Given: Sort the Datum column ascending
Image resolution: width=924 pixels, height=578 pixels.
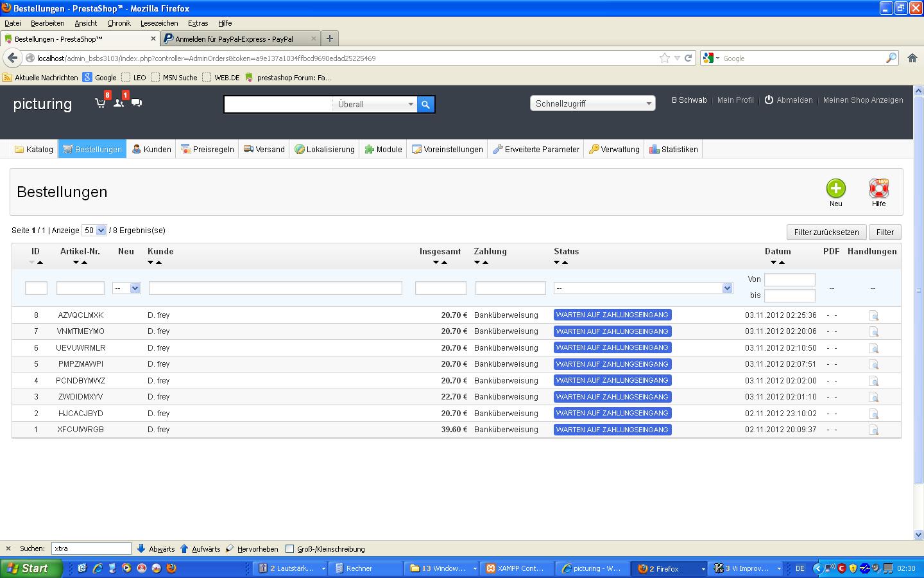Looking at the screenshot, I should (x=782, y=262).
